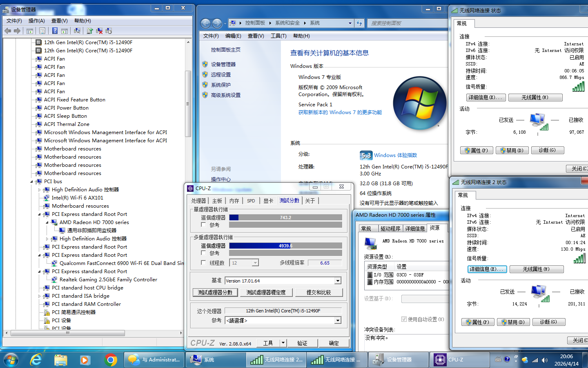588x368 pixels.
Task: Click the Properties icon in Device Manager toolbar
Action: [42, 31]
